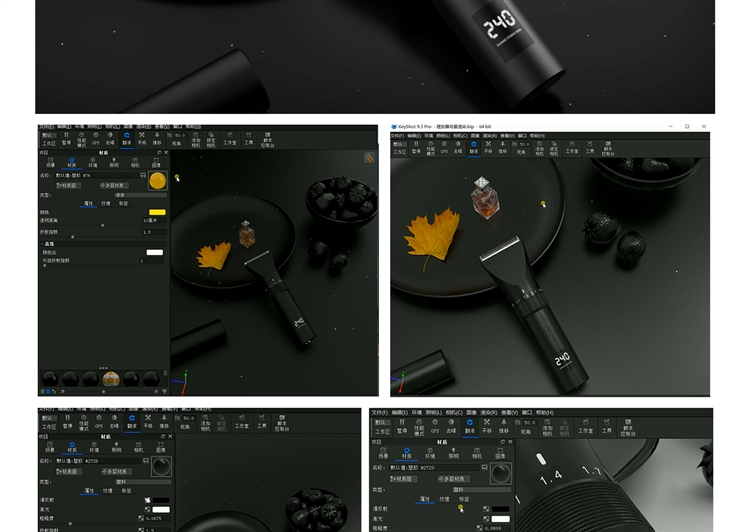
Task: Select Dolly (推移) tool in yellow-material window
Action: (x=156, y=139)
